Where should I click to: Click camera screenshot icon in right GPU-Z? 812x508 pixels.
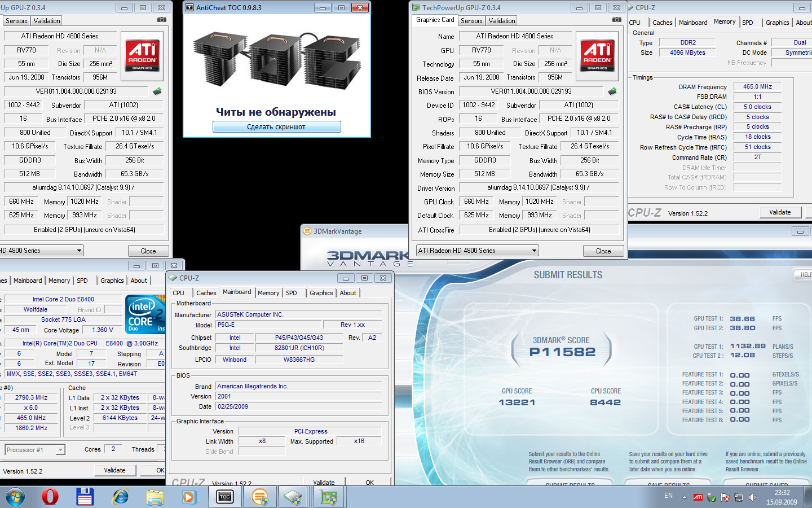(x=616, y=19)
